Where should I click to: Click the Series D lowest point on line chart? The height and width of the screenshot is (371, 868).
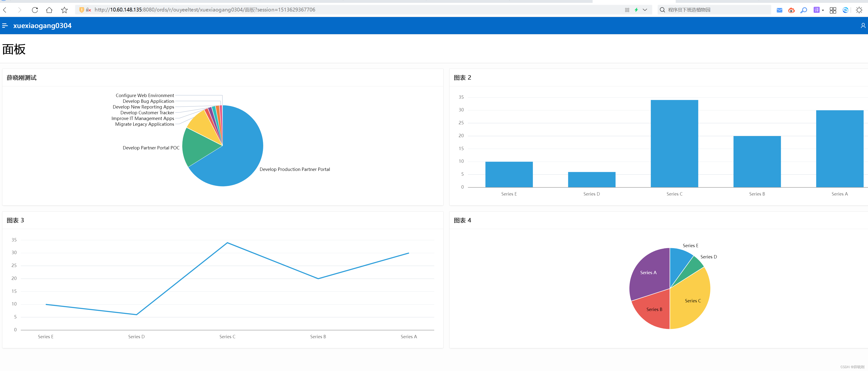click(x=136, y=315)
